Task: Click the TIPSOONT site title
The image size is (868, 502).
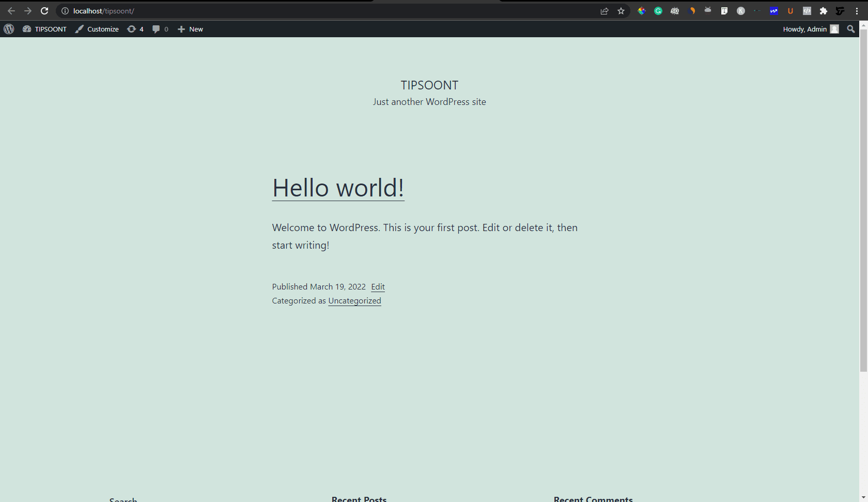Action: pyautogui.click(x=429, y=85)
